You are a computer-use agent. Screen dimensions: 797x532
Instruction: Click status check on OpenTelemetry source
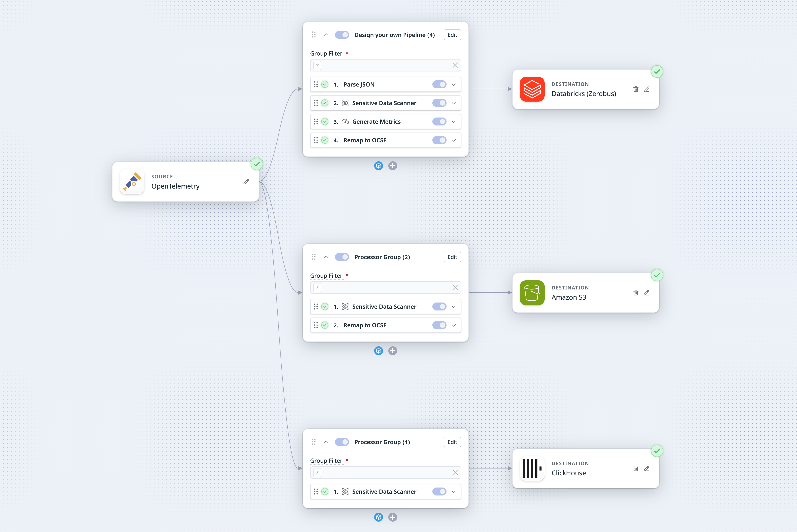(x=257, y=164)
